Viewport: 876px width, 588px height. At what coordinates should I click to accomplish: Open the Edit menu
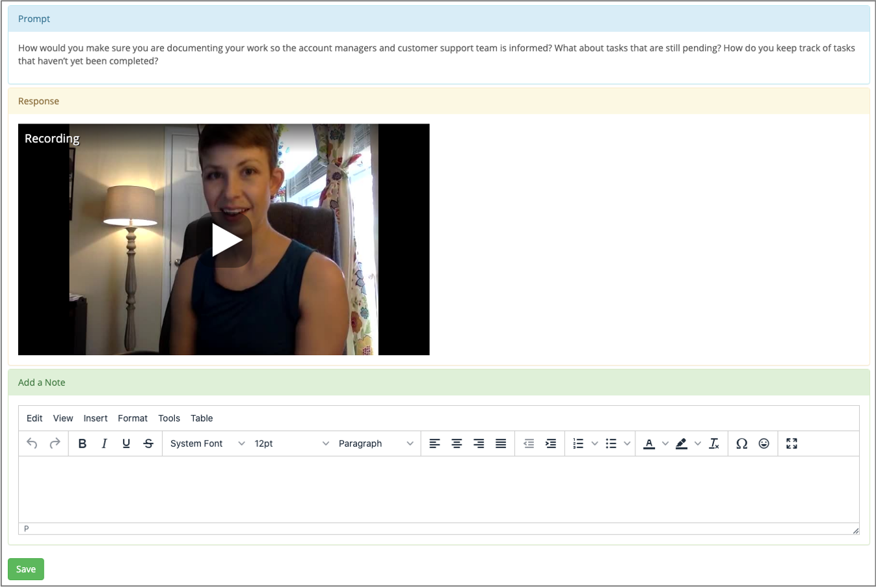[x=34, y=418]
